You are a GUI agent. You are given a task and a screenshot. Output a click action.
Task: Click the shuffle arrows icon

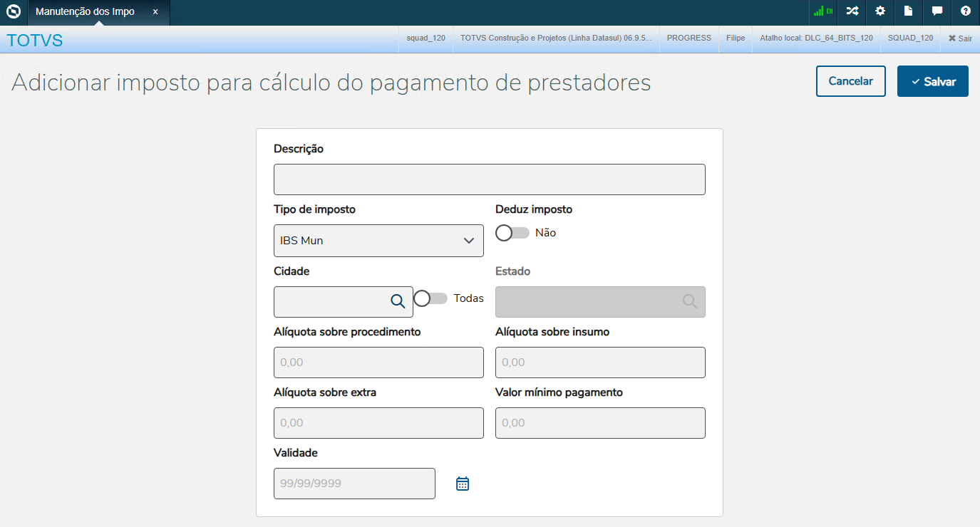852,11
